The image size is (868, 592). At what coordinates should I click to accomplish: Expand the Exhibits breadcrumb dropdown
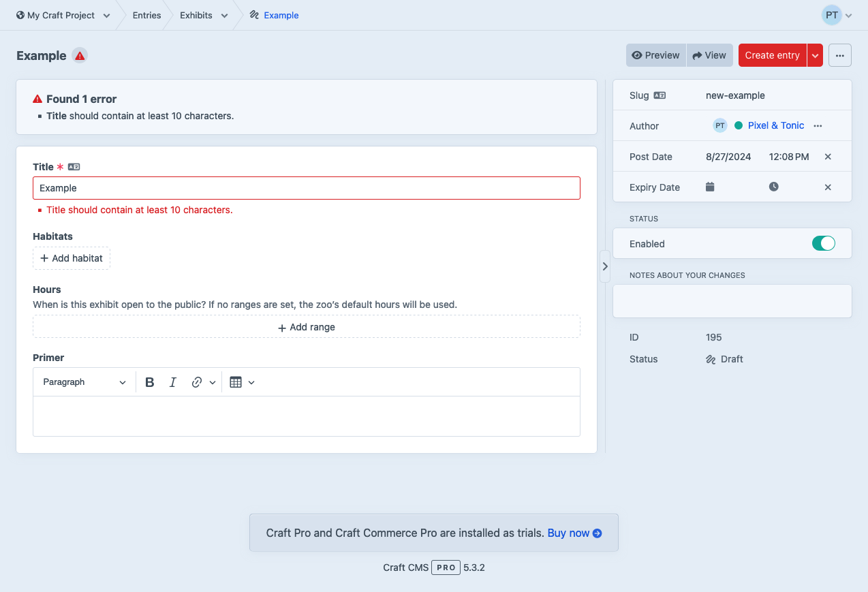click(x=224, y=16)
